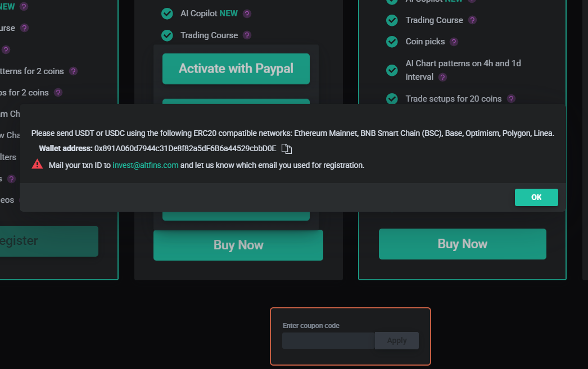Image resolution: width=588 pixels, height=369 pixels.
Task: Apply the coupon code
Action: click(x=396, y=340)
